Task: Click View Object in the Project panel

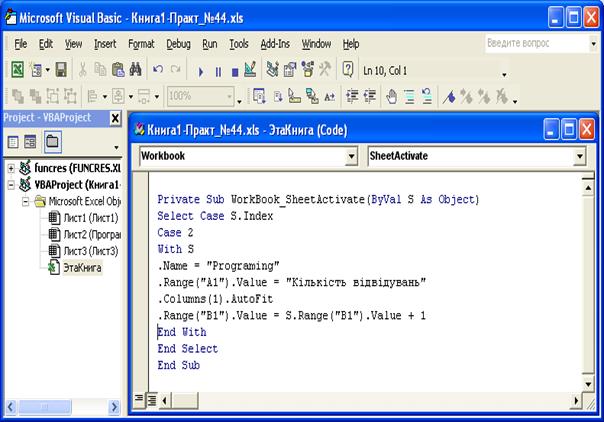Action: coord(30,142)
